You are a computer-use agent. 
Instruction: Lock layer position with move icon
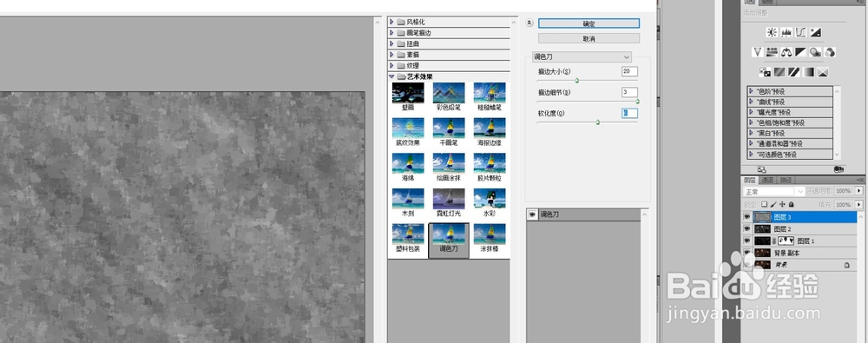782,205
